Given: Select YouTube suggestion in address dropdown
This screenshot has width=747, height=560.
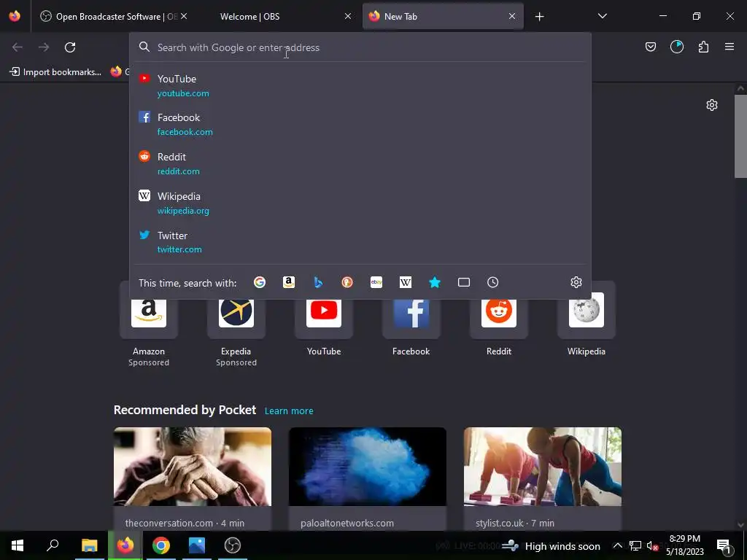Looking at the screenshot, I should coord(360,86).
